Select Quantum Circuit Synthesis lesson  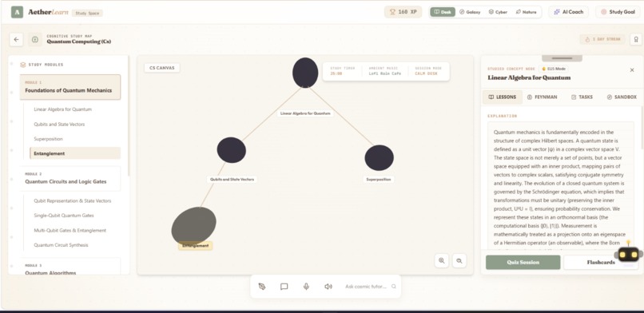tap(75, 245)
